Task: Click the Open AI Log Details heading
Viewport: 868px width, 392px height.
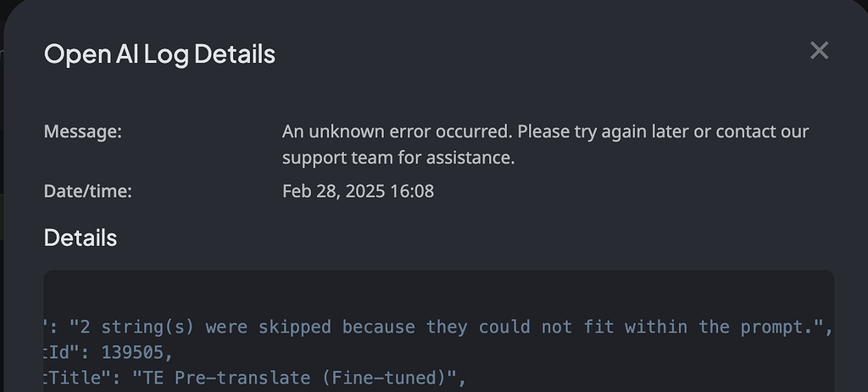Action: pyautogui.click(x=159, y=54)
